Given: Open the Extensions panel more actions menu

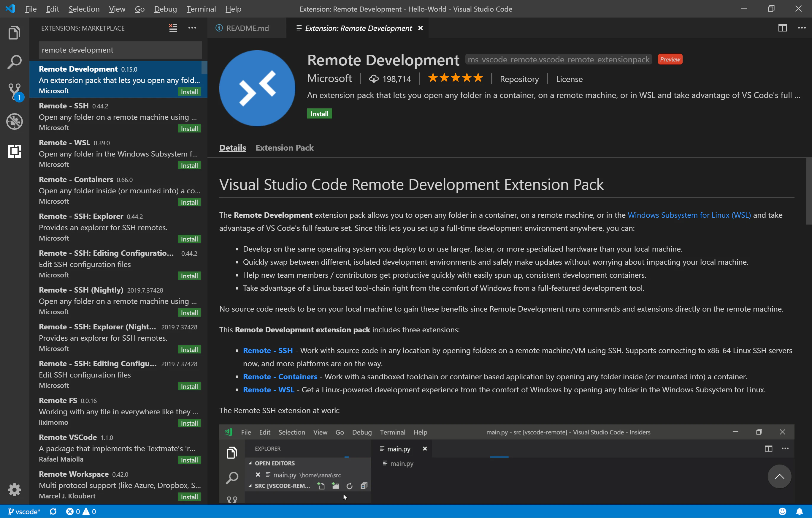Looking at the screenshot, I should pos(192,28).
